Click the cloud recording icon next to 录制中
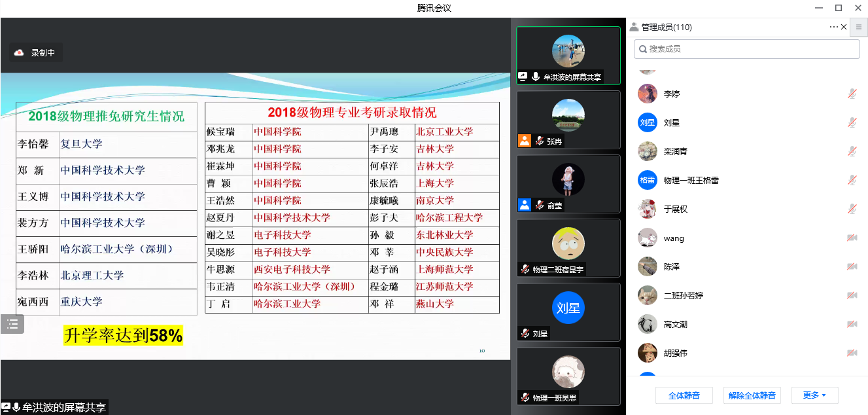Viewport: 868px width, 415px height. click(x=20, y=52)
